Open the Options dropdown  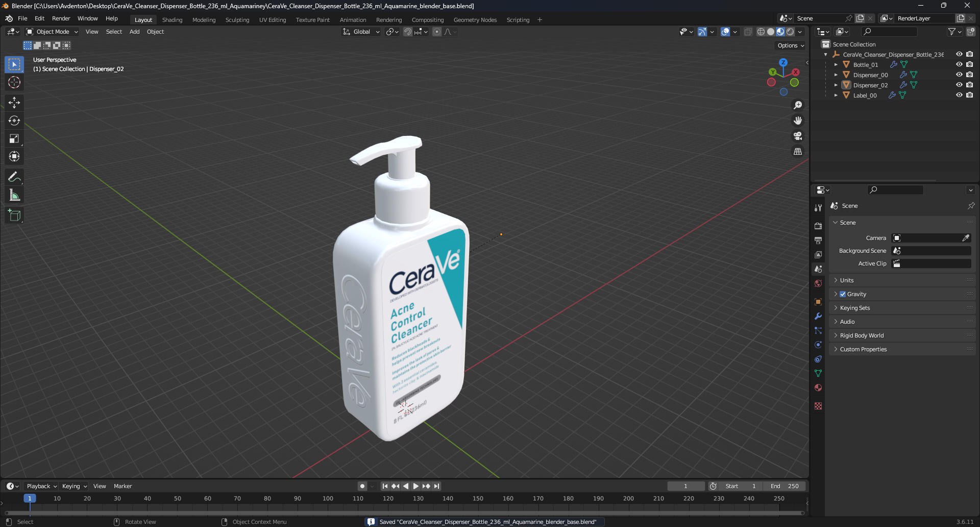click(791, 45)
